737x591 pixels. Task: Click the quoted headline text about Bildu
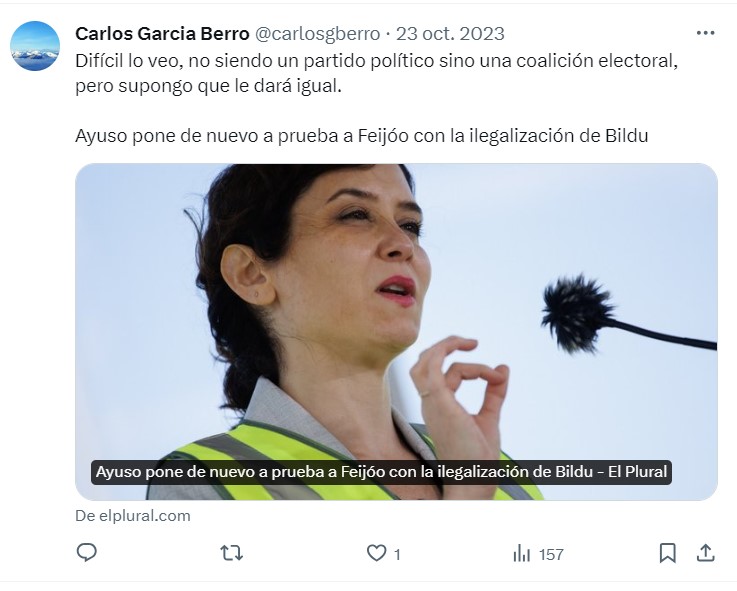[x=361, y=135]
